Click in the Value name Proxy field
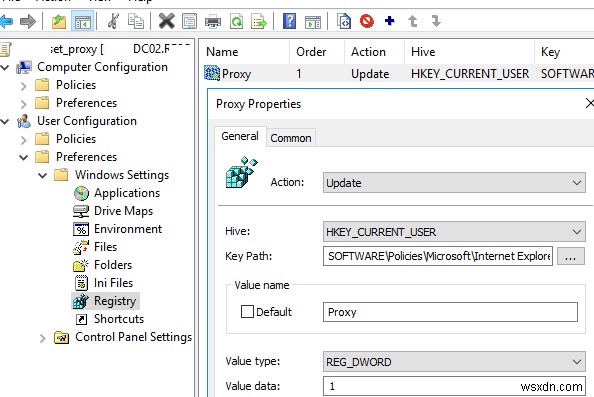 coord(450,312)
